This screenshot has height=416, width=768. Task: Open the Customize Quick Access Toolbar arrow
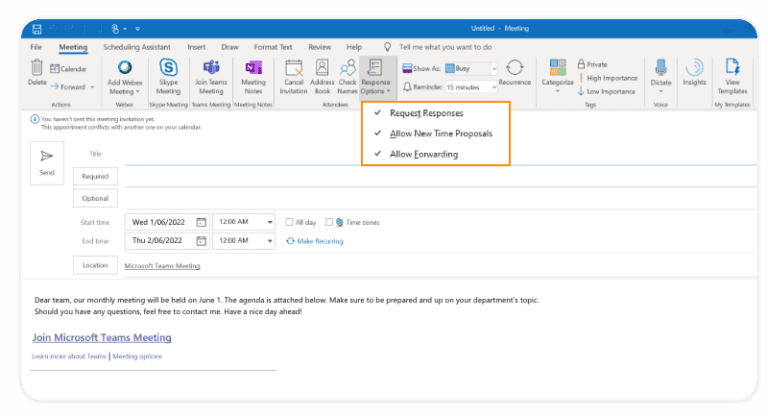(x=138, y=29)
